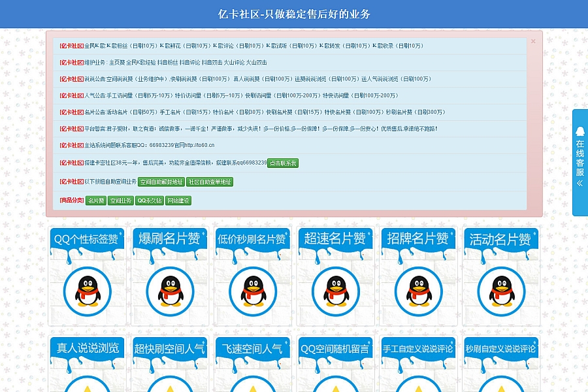Open the 爆刷名片赞 penguin icon
The height and width of the screenshot is (392, 588).
(x=171, y=291)
